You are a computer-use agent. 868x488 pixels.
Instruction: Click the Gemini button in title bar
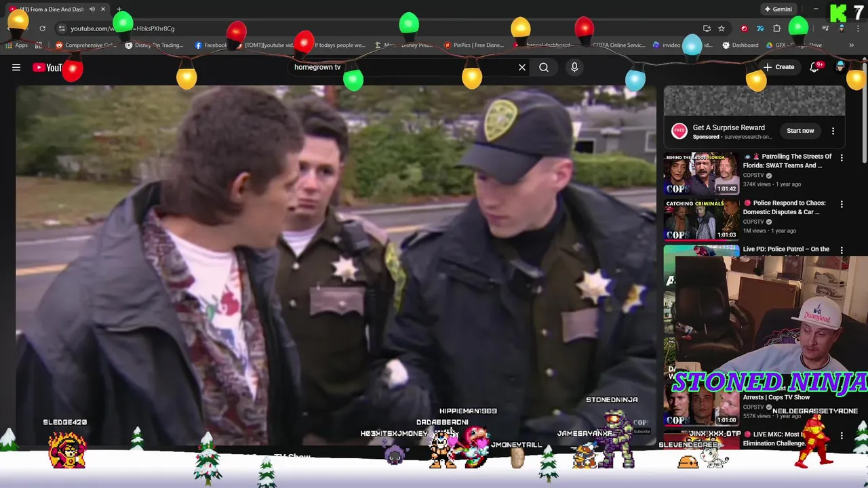(x=778, y=9)
